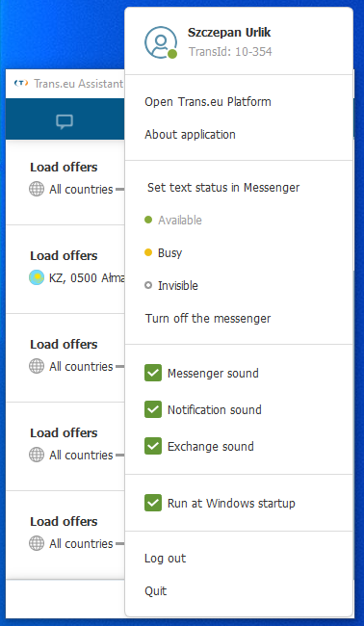The image size is (364, 626).
Task: Open the KZ, 0500 load offers entry
Action: (65, 269)
